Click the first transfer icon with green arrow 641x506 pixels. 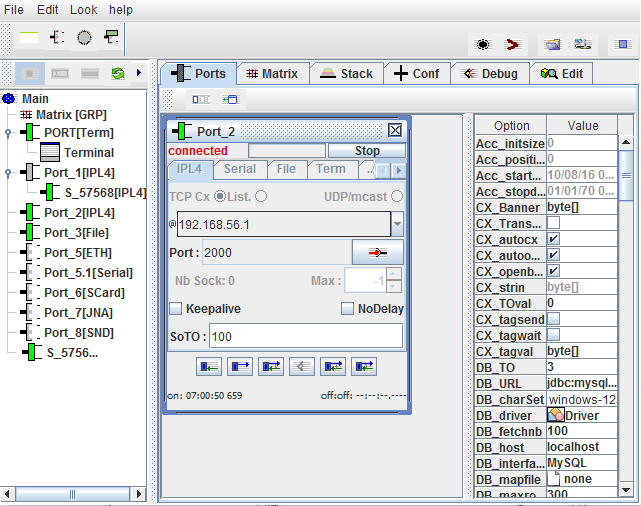(x=209, y=367)
